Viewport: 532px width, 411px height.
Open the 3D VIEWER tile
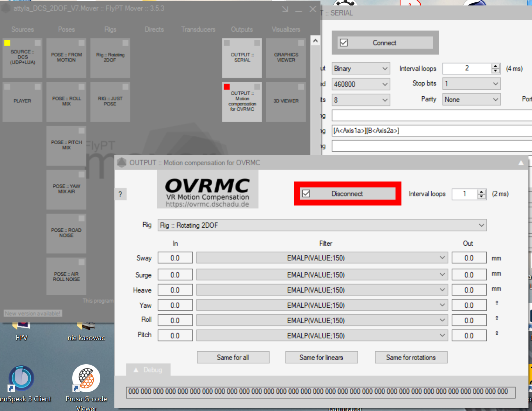pyautogui.click(x=286, y=101)
